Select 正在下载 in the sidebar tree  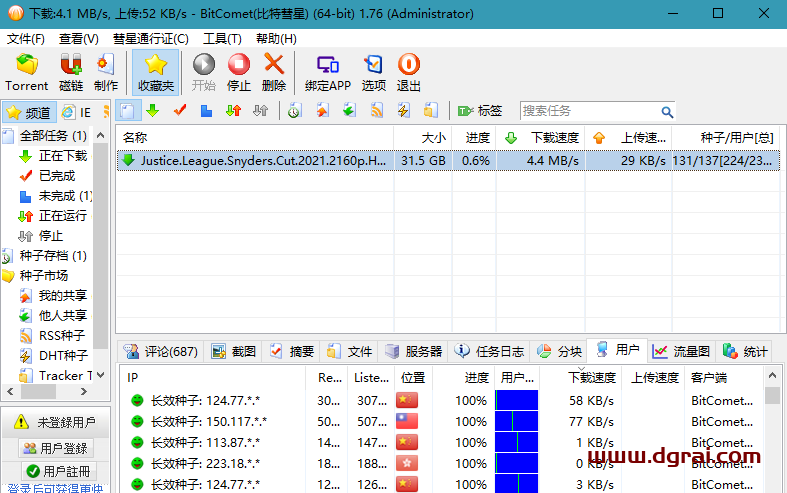pos(62,156)
